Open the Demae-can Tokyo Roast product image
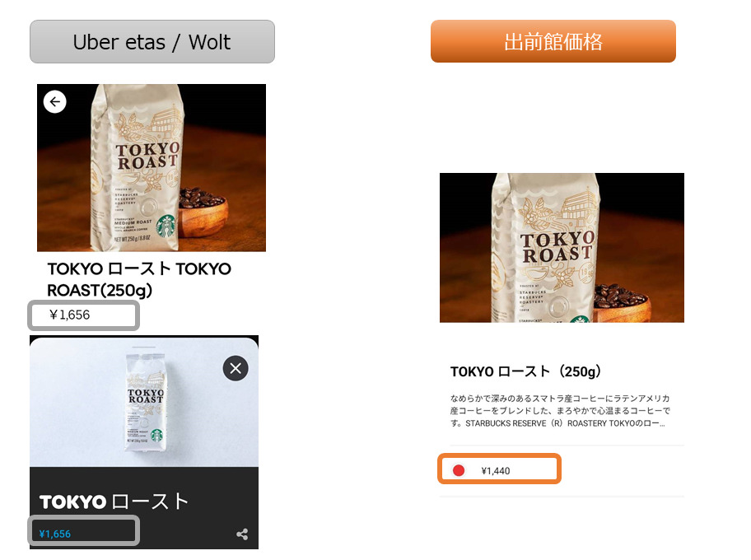 point(562,248)
